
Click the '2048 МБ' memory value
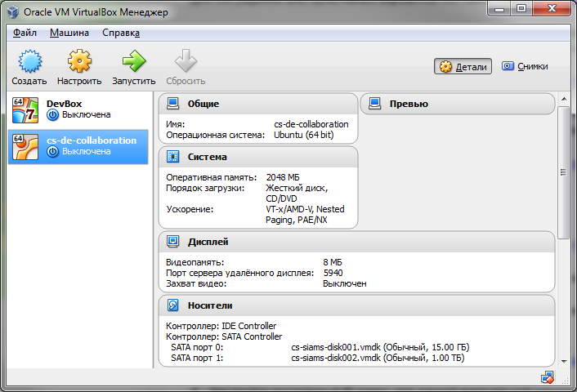[x=283, y=177]
